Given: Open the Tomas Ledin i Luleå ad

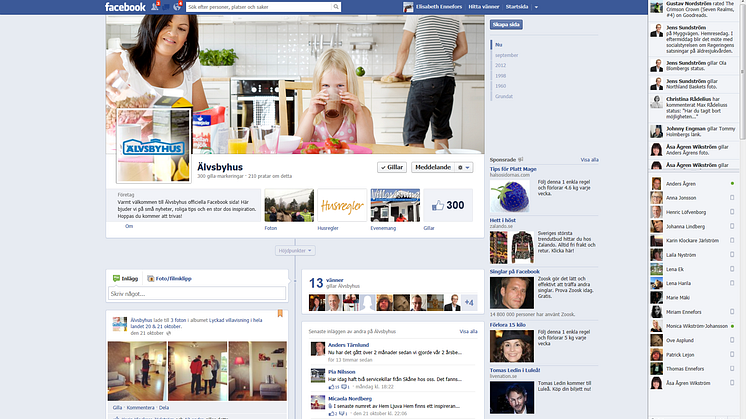Looking at the screenshot, I should pyautogui.click(x=515, y=370).
